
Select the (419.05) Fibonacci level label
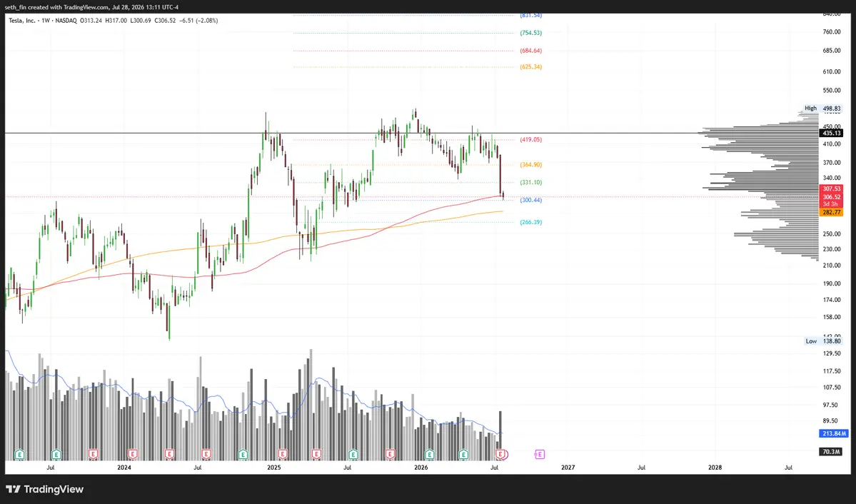pyautogui.click(x=530, y=140)
